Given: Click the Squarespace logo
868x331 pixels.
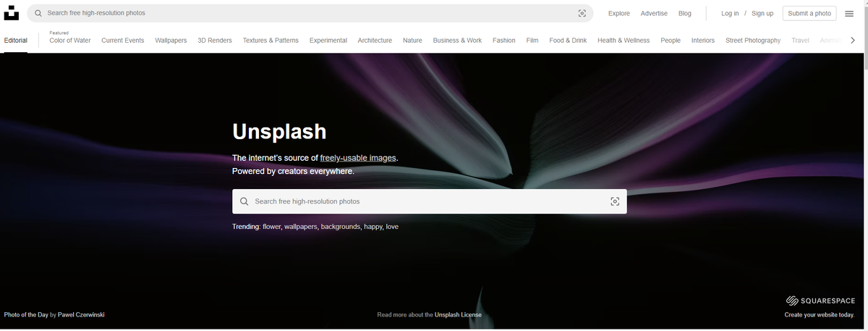Looking at the screenshot, I should [x=821, y=301].
